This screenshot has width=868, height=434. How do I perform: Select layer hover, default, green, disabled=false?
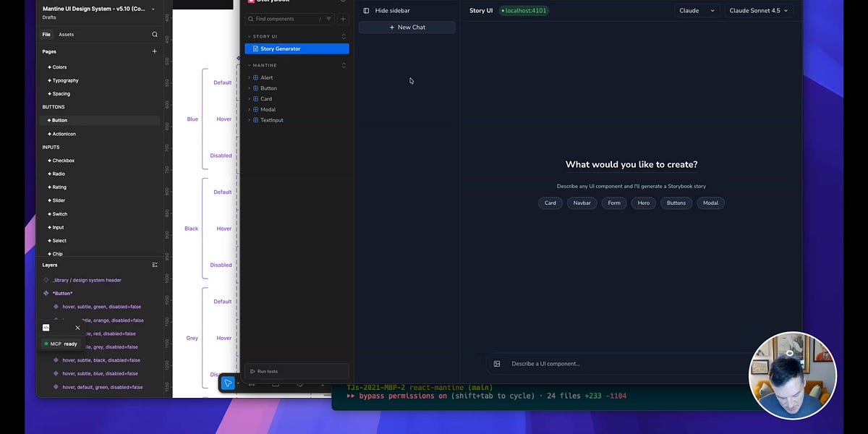pos(102,387)
